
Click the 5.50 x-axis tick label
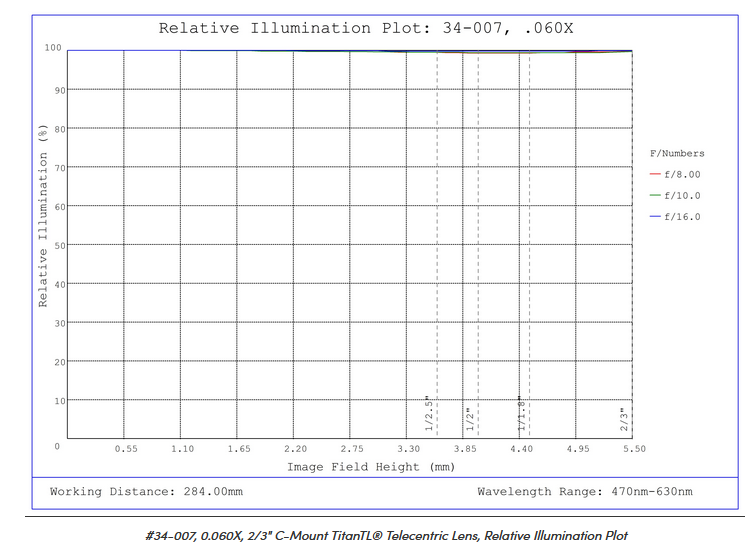(x=634, y=449)
